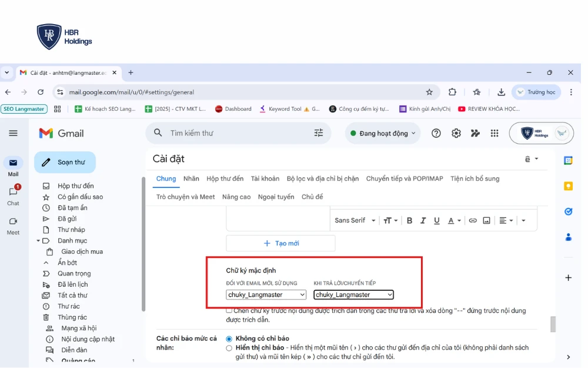Open input tools language dropdown

click(x=532, y=159)
